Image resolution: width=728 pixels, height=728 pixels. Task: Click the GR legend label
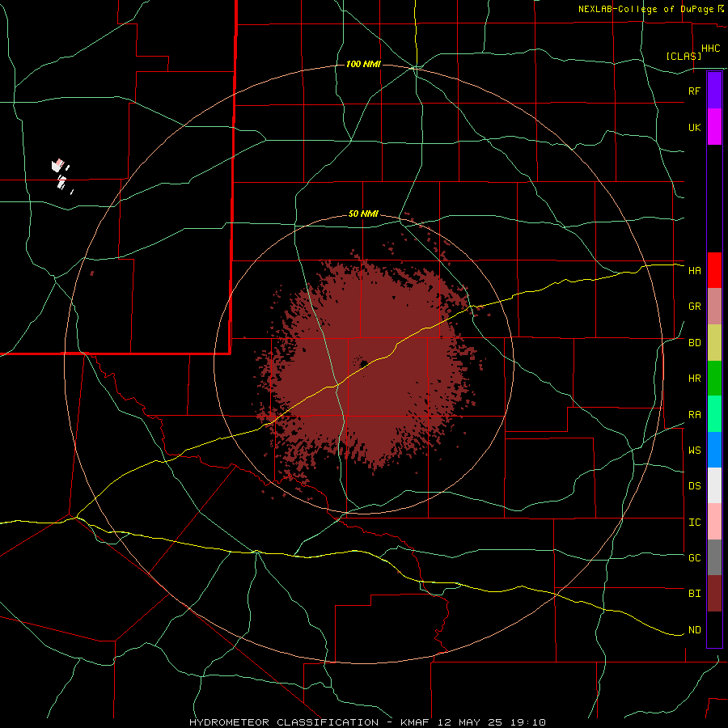point(694,307)
